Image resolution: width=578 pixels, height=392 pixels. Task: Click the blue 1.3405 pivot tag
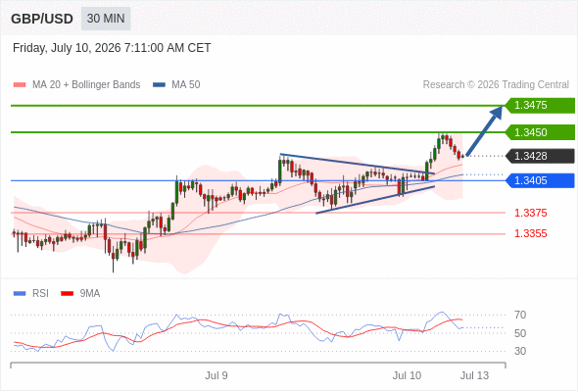[x=540, y=180]
